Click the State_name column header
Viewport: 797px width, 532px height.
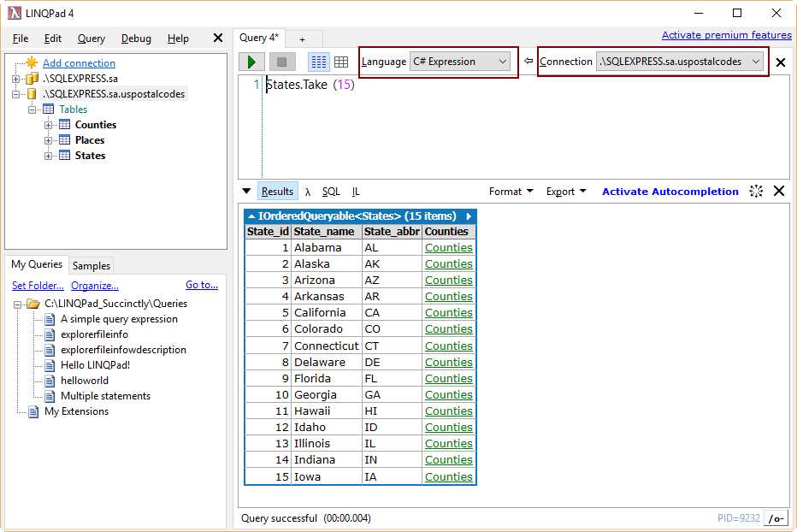tap(327, 232)
